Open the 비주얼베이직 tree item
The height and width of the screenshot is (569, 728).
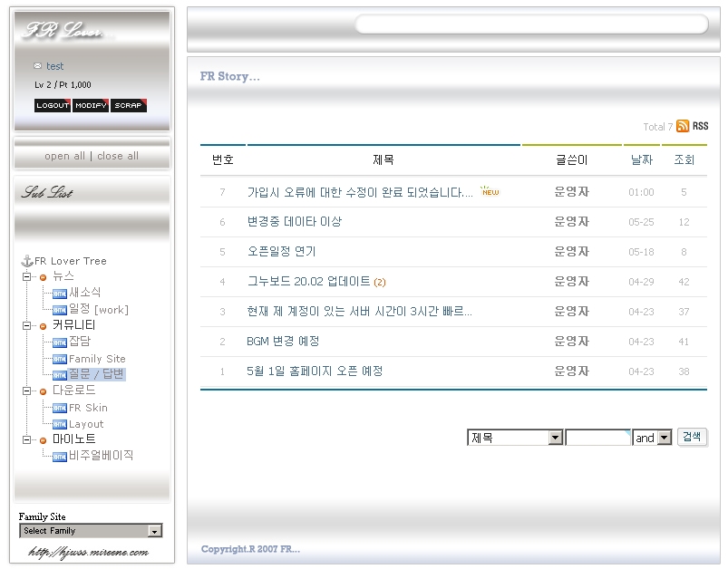[102, 456]
